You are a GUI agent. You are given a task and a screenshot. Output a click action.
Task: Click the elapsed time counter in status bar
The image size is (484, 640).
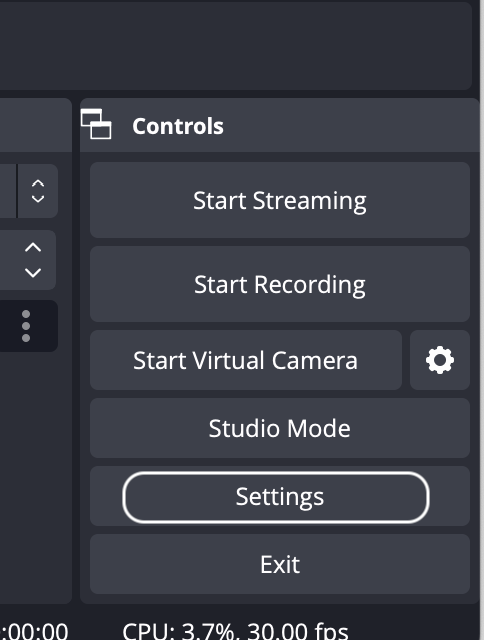point(34,631)
